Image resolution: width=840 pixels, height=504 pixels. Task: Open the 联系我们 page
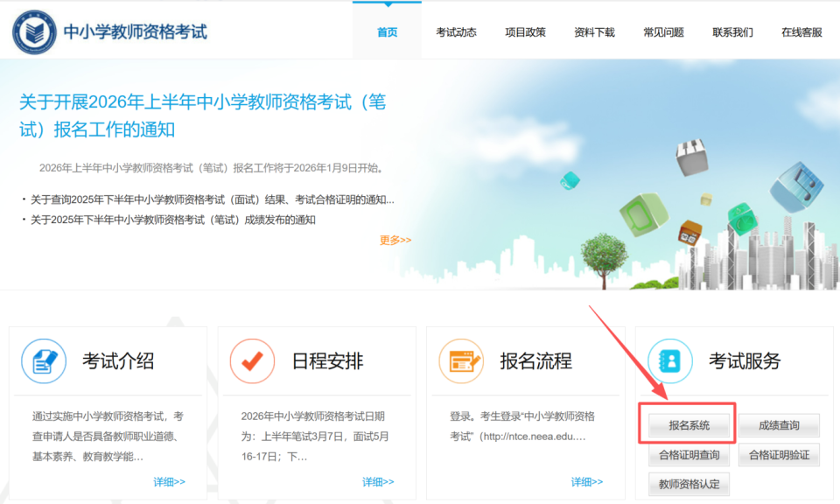731,29
